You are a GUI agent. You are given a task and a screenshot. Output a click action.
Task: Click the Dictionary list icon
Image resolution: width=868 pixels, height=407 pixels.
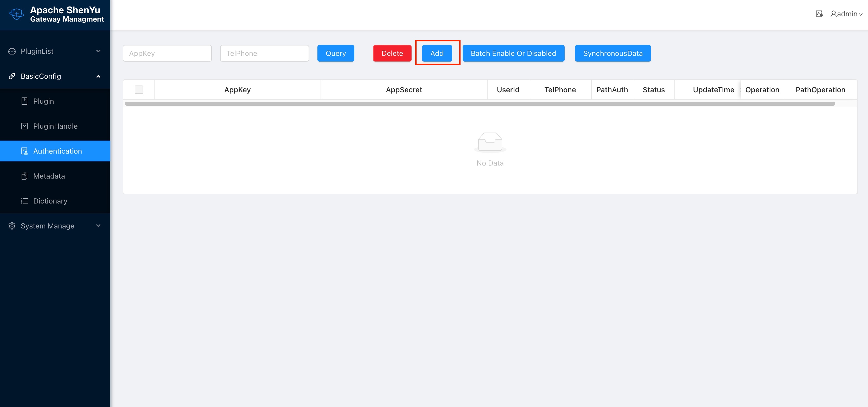[x=24, y=201]
